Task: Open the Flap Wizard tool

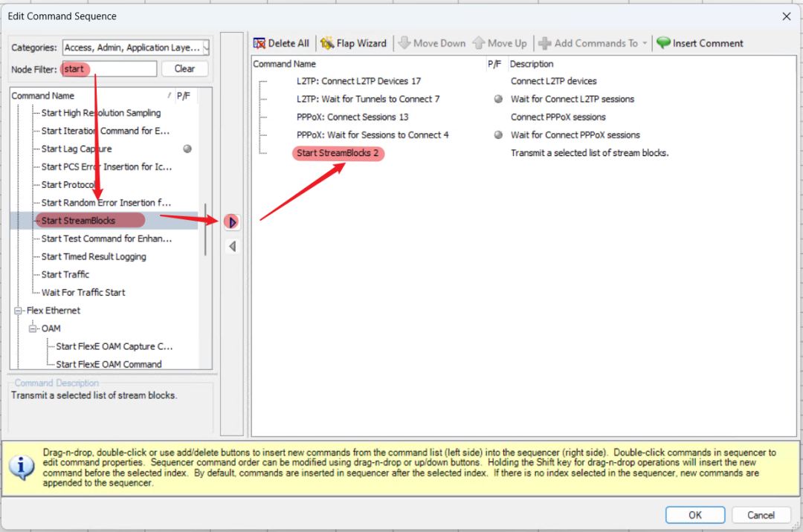Action: point(327,43)
